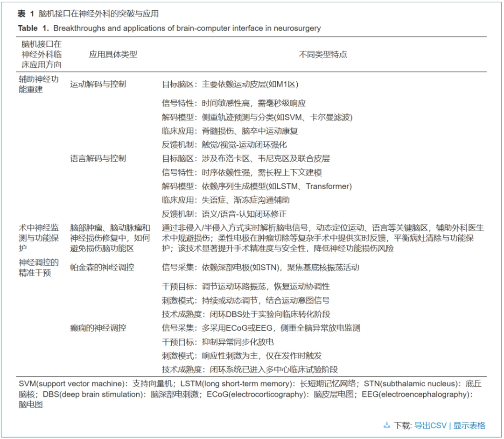Click row 目标脑区：主要依赖运动皮层(如M1区)
The image size is (504, 439).
pos(230,84)
